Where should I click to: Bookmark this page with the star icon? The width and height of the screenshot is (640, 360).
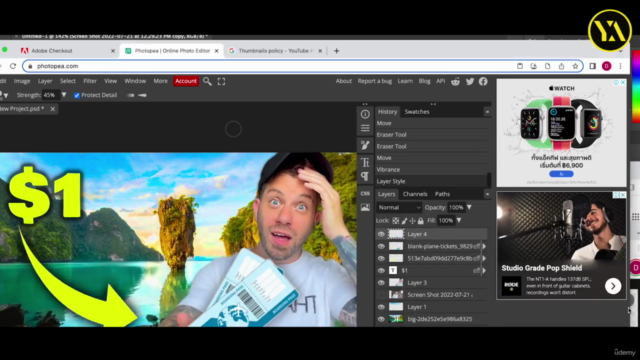click(x=575, y=66)
